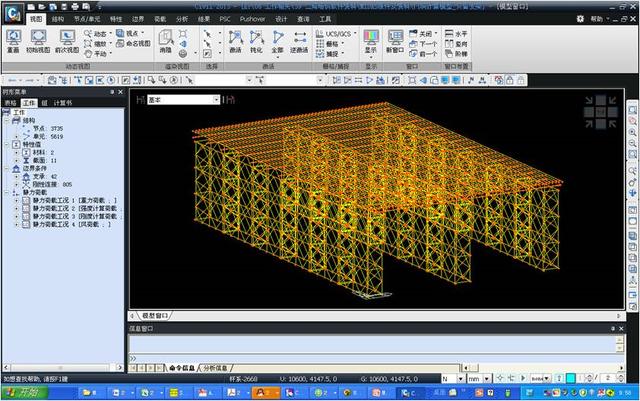Click the 前次视图 (Previous View) icon
The height and width of the screenshot is (401, 640).
[x=67, y=41]
